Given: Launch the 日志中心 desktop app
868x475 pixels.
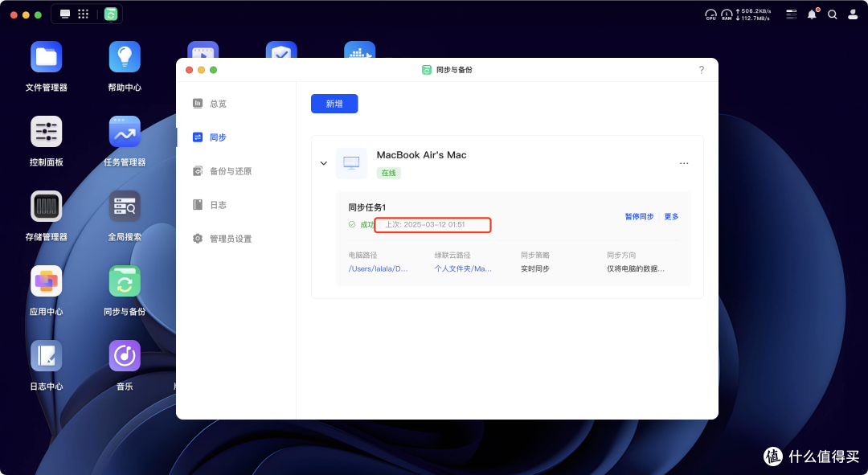Looking at the screenshot, I should tap(47, 356).
